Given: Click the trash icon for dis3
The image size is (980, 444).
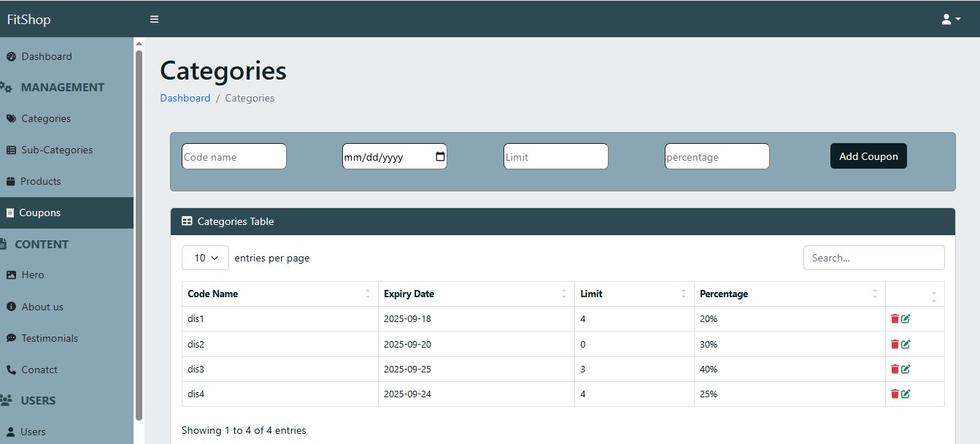Looking at the screenshot, I should coord(895,370).
